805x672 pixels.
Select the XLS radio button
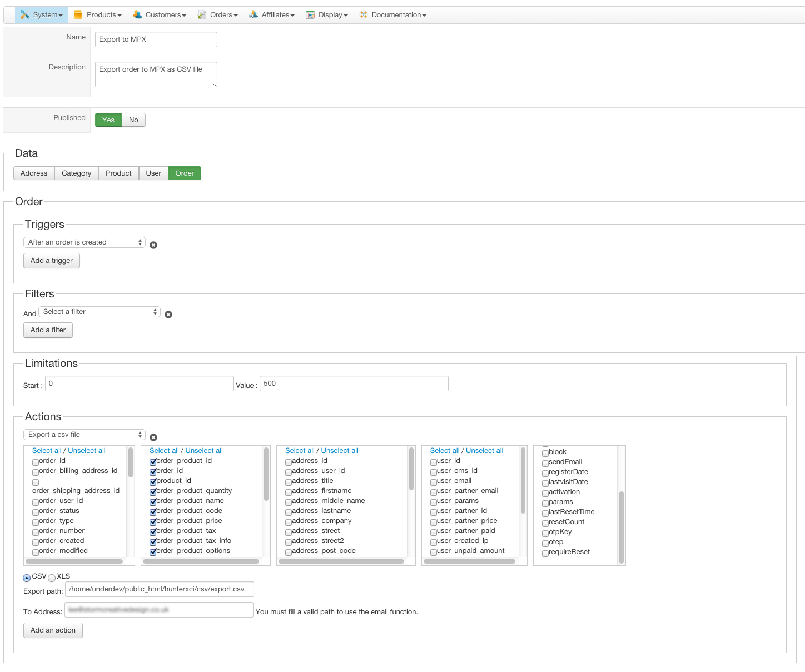point(52,578)
